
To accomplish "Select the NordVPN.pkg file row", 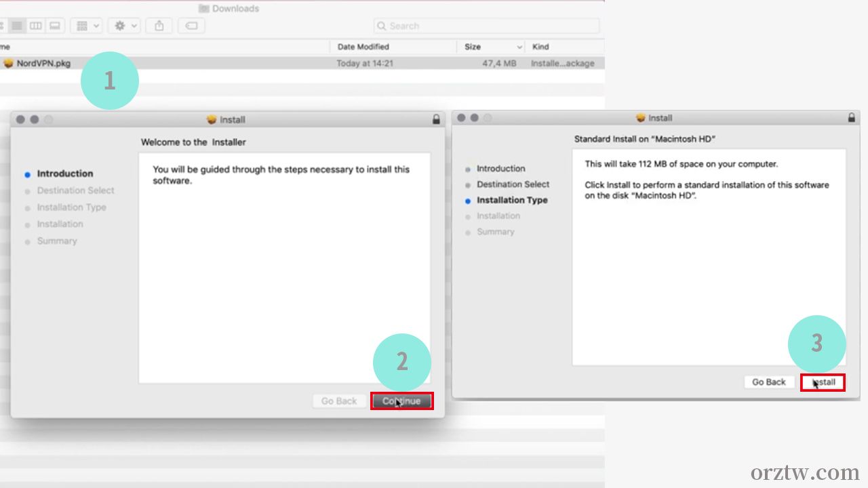I will tap(302, 63).
